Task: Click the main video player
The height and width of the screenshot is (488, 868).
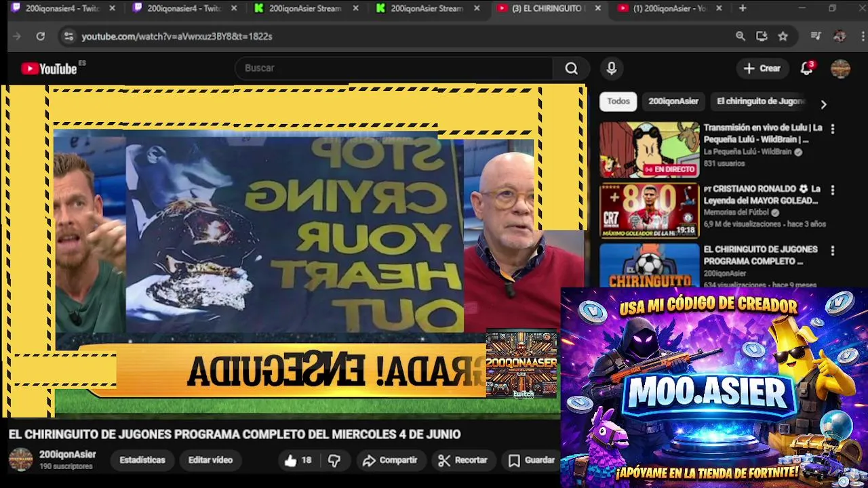Action: tap(293, 251)
